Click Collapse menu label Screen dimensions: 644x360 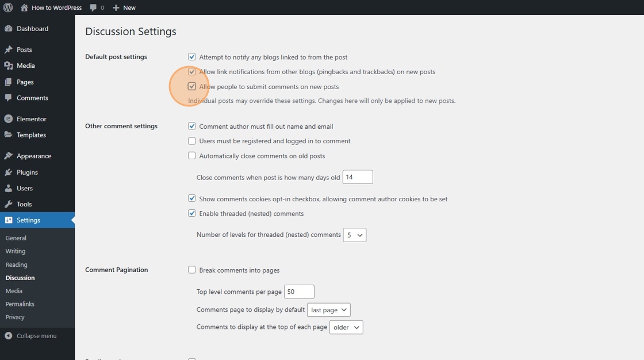coord(37,336)
